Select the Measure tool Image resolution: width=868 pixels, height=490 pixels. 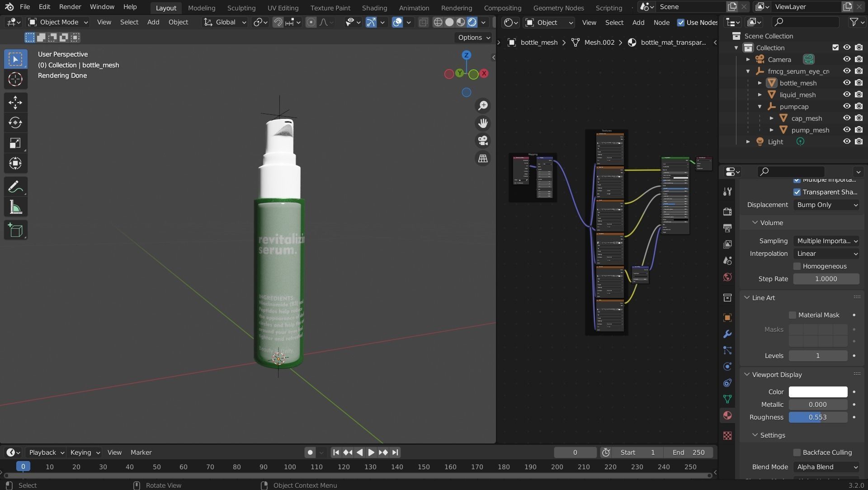15,207
